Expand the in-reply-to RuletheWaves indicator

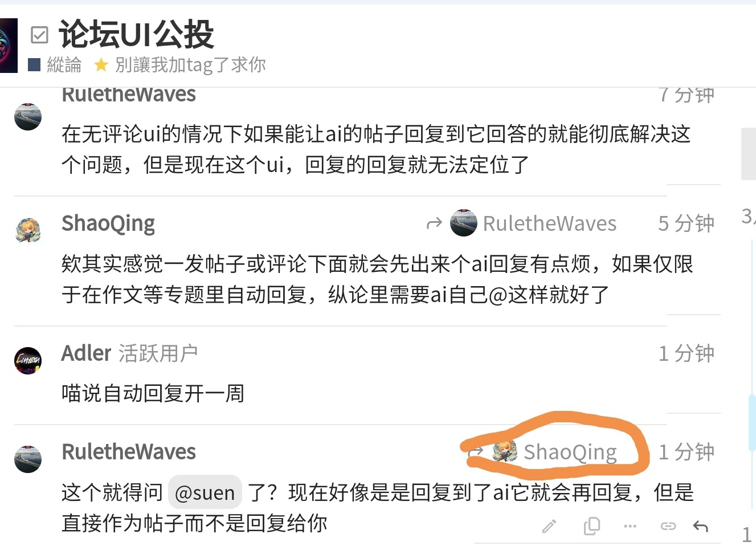pos(521,223)
